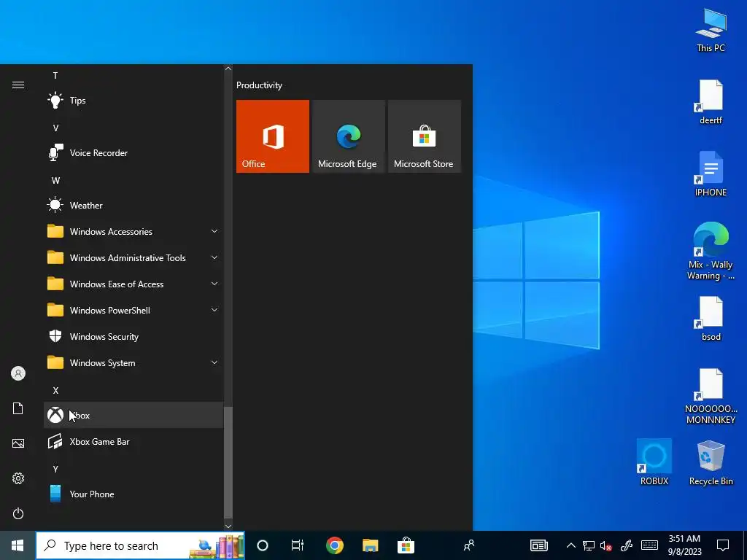
Task: Open the notification Action Center
Action: click(723, 545)
